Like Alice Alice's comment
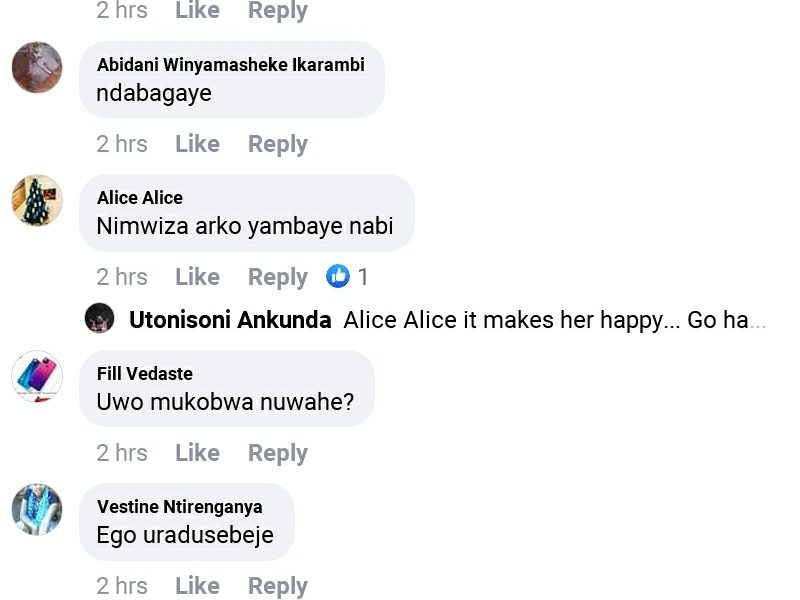800x600 pixels. coord(197,277)
